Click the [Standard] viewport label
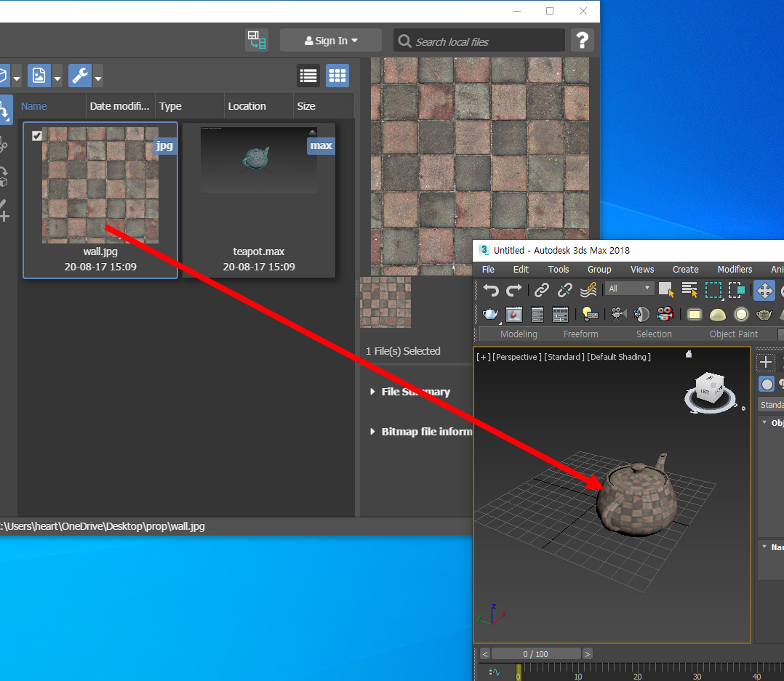784x681 pixels. (x=564, y=357)
